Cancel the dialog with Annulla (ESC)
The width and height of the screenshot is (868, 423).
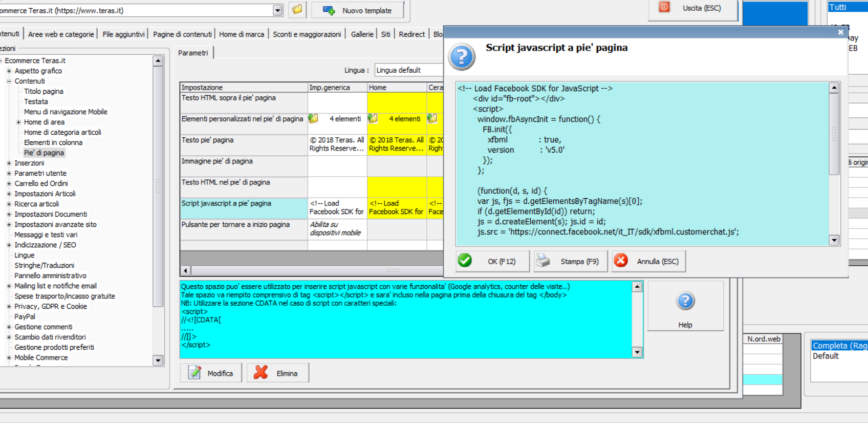(648, 261)
